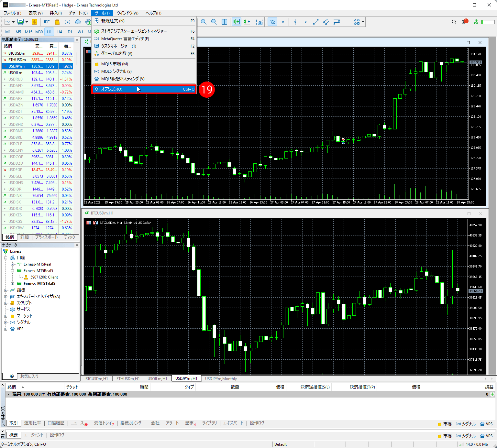The height and width of the screenshot is (448, 497).
Task: Click the screenshot camera icon
Action: [x=260, y=22]
